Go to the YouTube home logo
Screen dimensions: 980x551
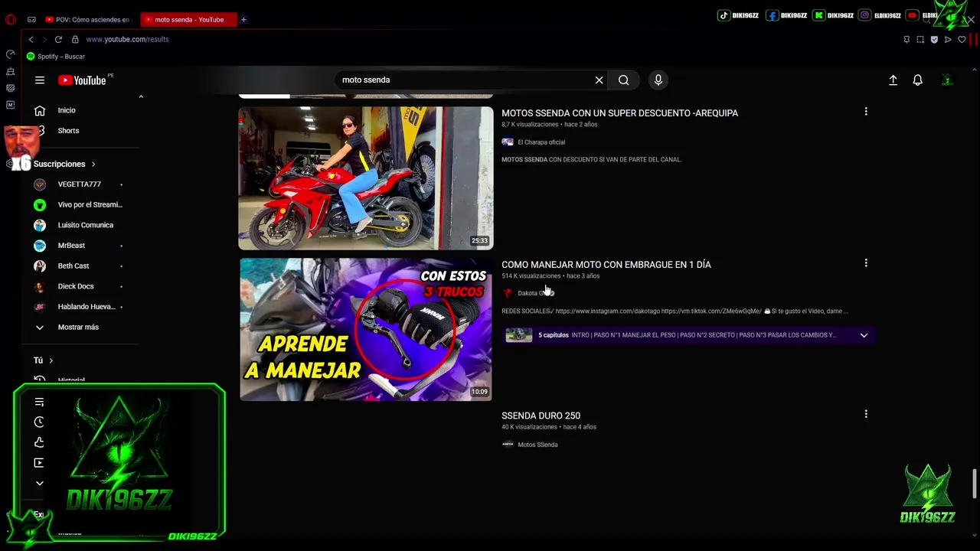coord(82,80)
